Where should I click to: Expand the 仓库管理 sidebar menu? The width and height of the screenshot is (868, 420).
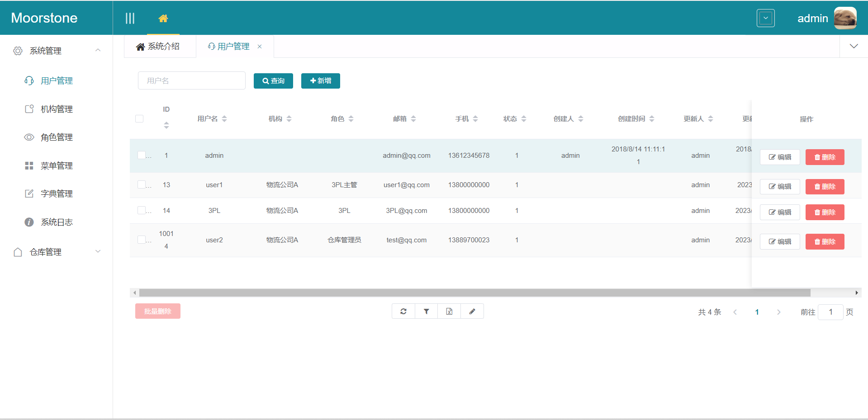[98, 251]
